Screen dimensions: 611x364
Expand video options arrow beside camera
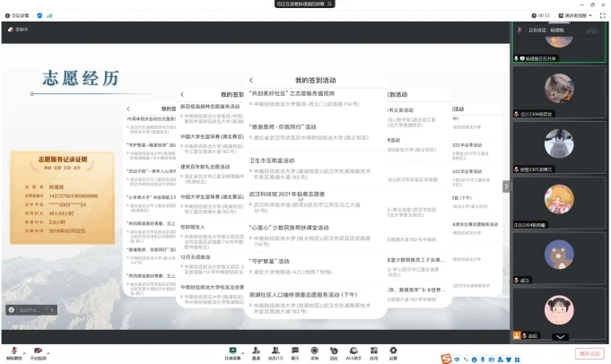click(x=50, y=350)
